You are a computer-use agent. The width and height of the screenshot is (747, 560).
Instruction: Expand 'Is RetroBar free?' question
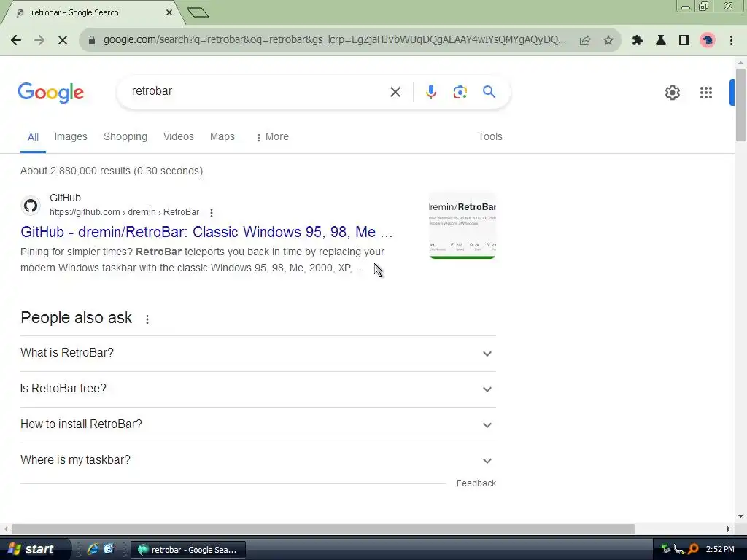[258, 389]
